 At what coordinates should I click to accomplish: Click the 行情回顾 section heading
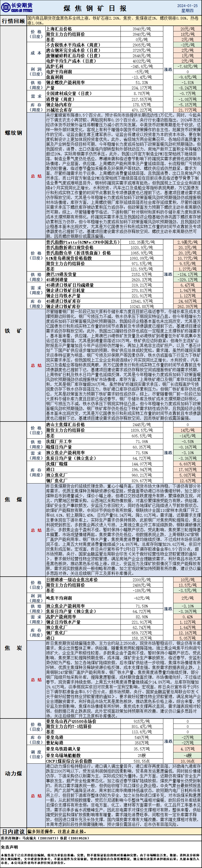tap(14, 21)
